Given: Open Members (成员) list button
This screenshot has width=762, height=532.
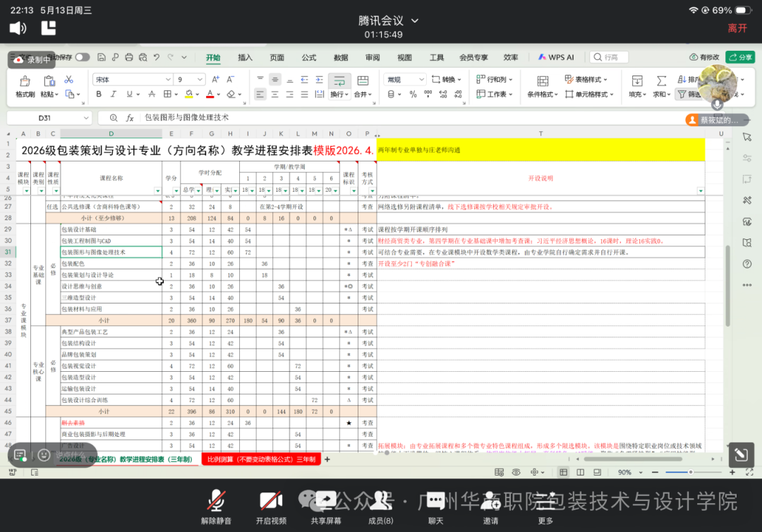Looking at the screenshot, I should pos(380,508).
